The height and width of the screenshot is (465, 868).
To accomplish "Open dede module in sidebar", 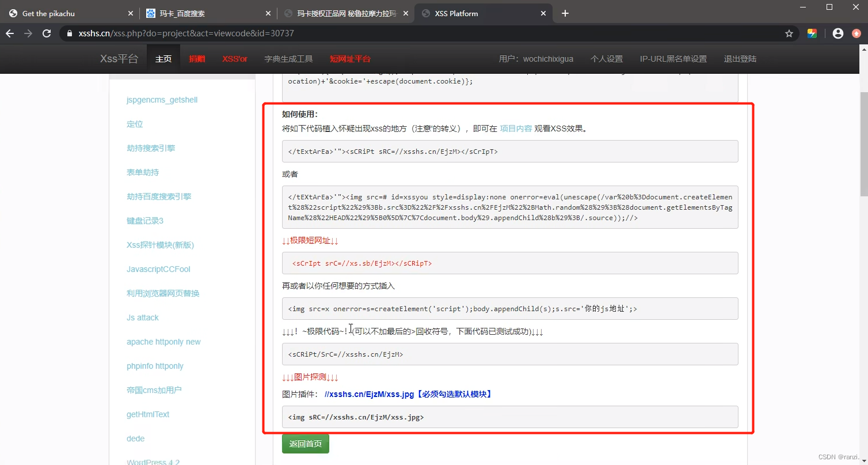I will click(135, 438).
